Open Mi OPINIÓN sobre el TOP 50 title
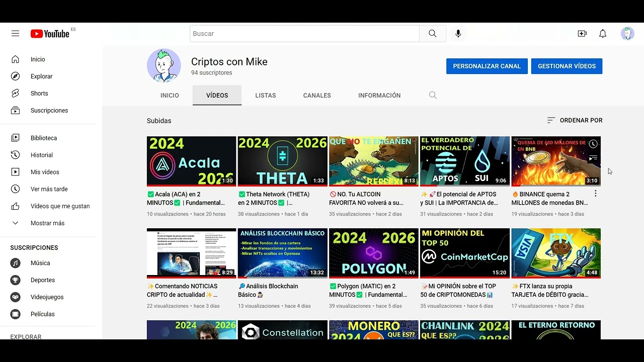This screenshot has width=644, height=362. click(458, 291)
